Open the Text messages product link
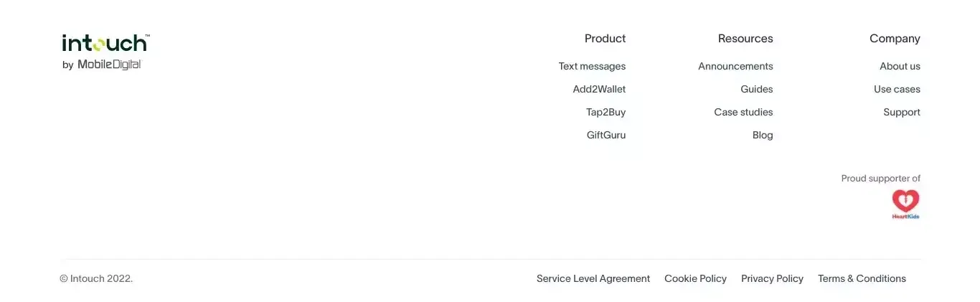 point(592,66)
